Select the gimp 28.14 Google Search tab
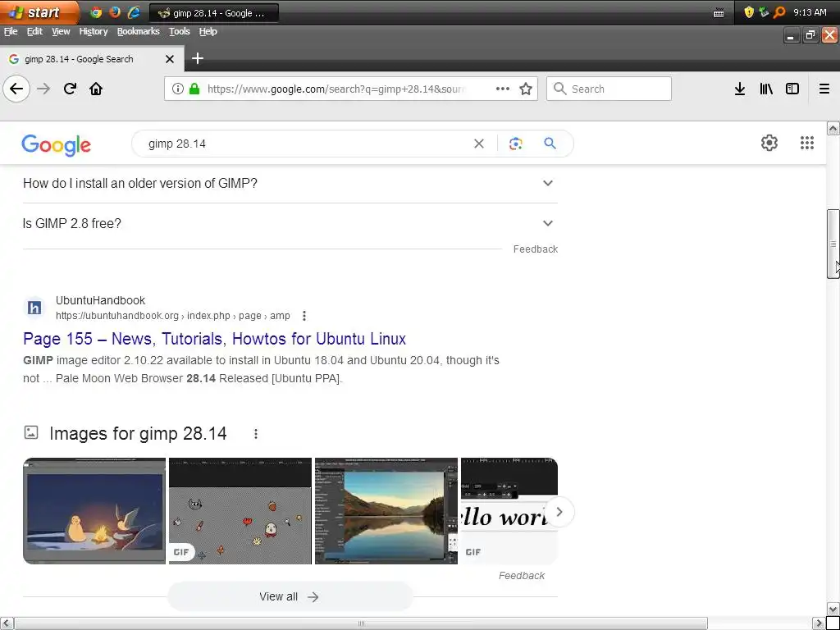Viewport: 840px width, 630px height. tap(92, 59)
